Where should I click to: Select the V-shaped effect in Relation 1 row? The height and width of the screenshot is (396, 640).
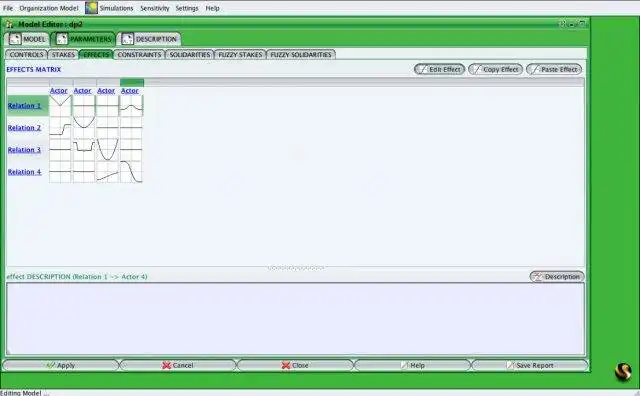tap(60, 106)
